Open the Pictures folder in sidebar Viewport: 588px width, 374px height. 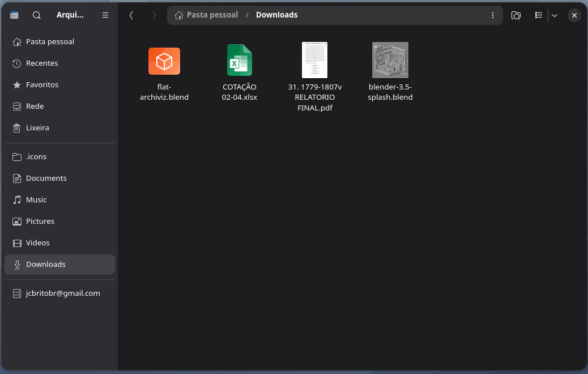pyautogui.click(x=40, y=221)
